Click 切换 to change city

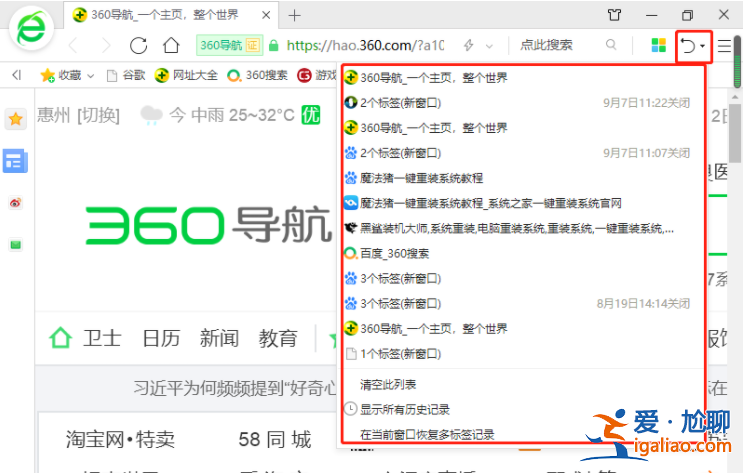click(x=99, y=115)
